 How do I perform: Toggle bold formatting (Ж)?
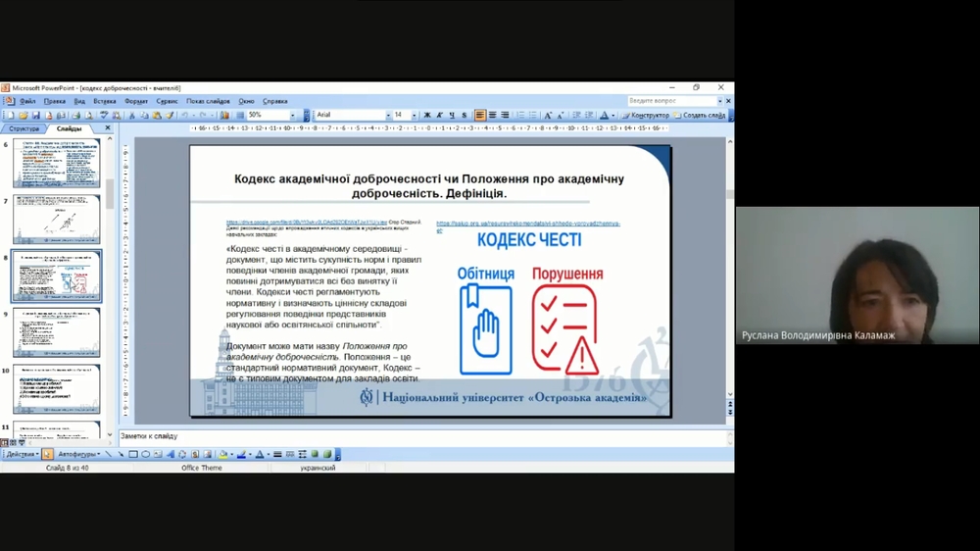[427, 115]
